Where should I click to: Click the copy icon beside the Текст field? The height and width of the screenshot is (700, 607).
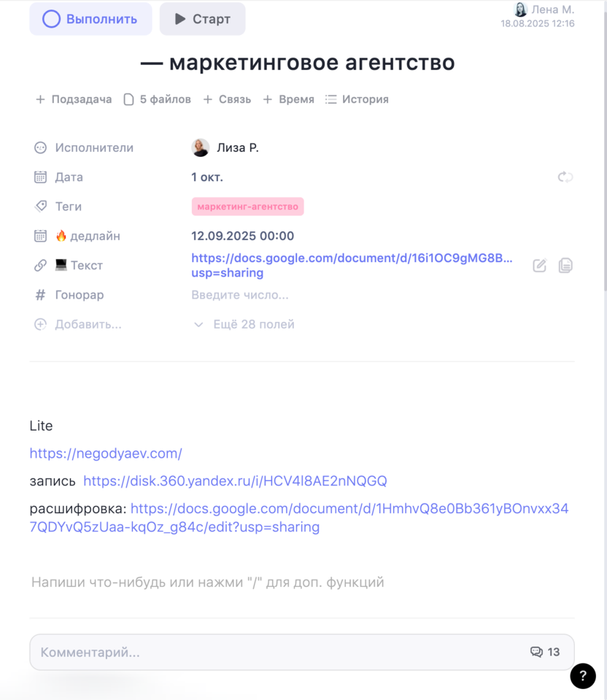pos(565,265)
